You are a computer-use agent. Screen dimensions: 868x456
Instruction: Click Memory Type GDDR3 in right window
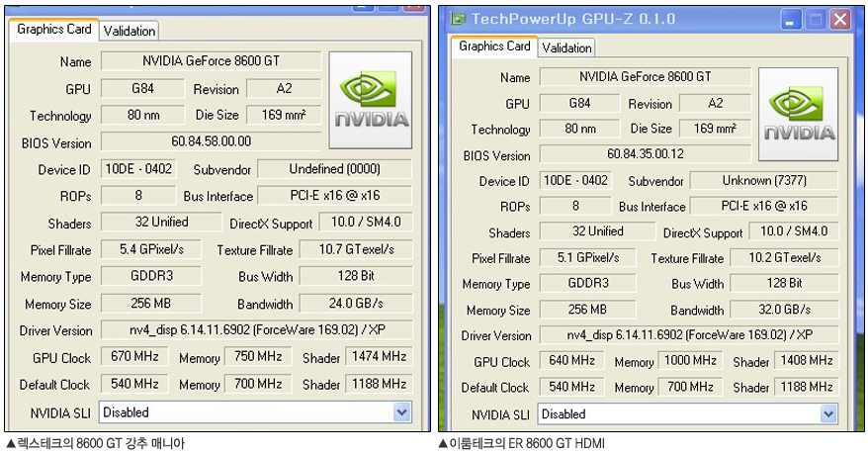click(588, 283)
